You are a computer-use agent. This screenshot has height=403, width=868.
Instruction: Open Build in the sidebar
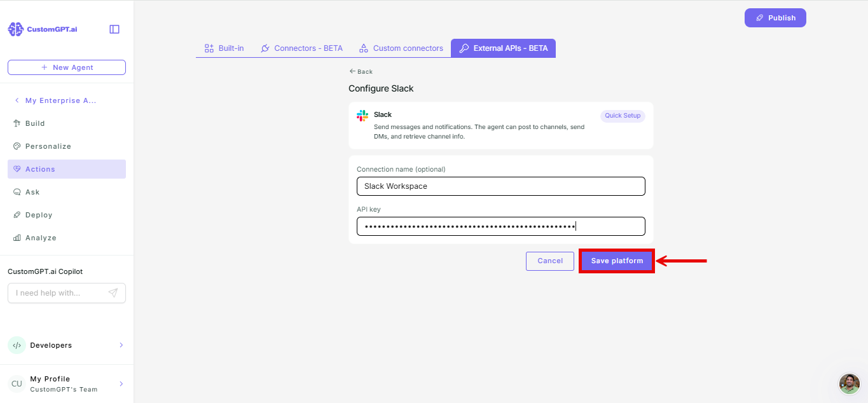(67, 123)
